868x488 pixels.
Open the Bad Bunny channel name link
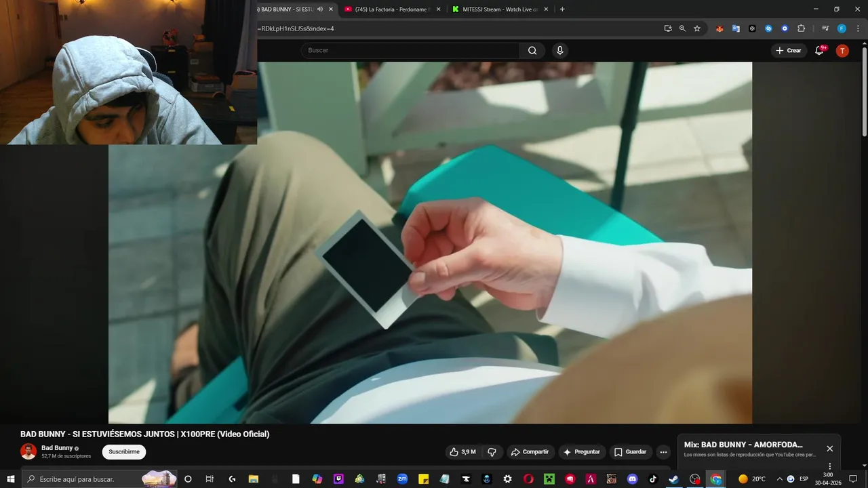click(57, 448)
